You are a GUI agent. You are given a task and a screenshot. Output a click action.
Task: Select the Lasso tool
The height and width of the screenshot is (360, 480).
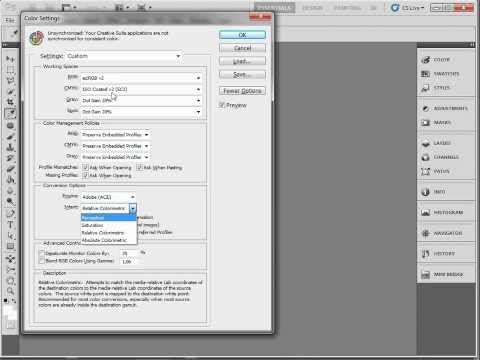pyautogui.click(x=10, y=80)
